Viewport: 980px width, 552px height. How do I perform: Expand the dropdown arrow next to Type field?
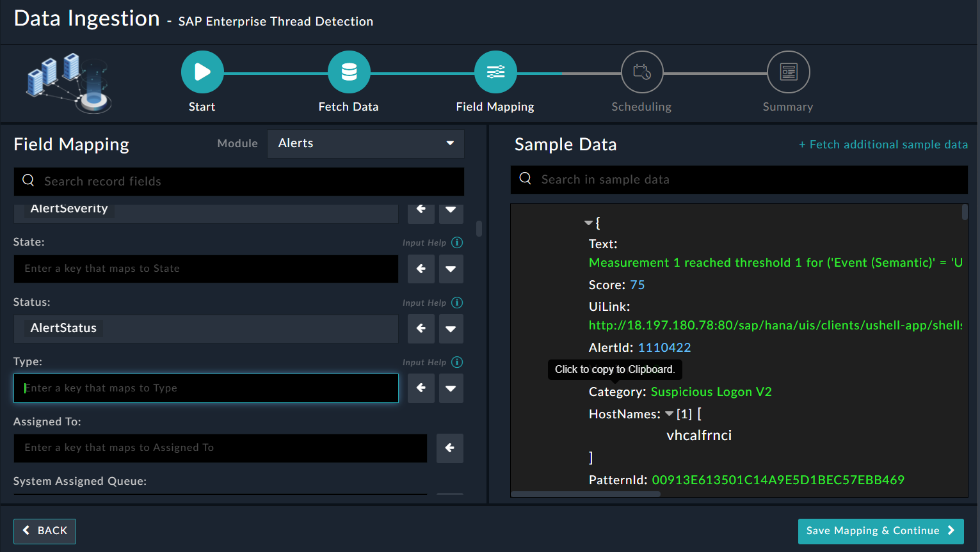tap(451, 388)
